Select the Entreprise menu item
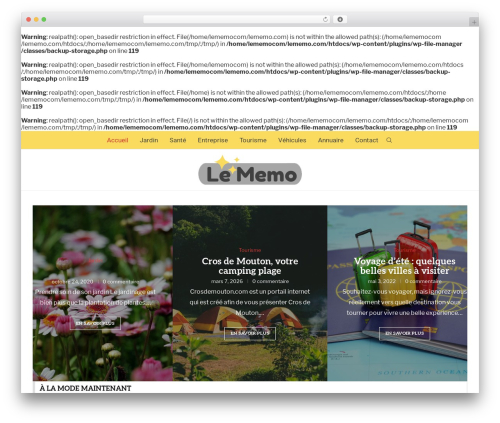Image resolution: width=500 pixels, height=423 pixels. tap(213, 140)
